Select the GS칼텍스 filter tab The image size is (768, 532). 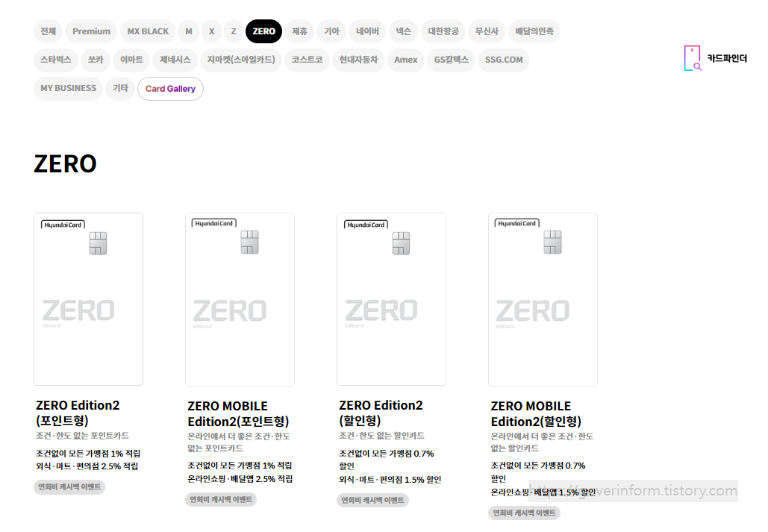tap(451, 60)
